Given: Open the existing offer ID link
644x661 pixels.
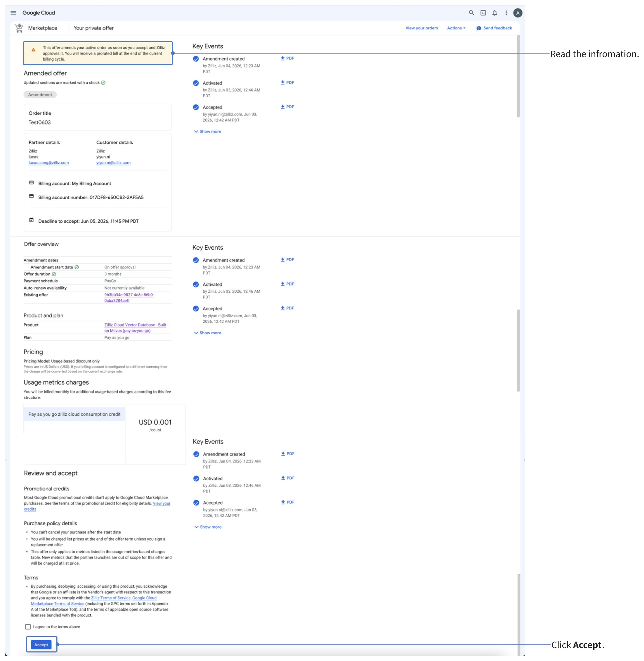Looking at the screenshot, I should pos(129,298).
